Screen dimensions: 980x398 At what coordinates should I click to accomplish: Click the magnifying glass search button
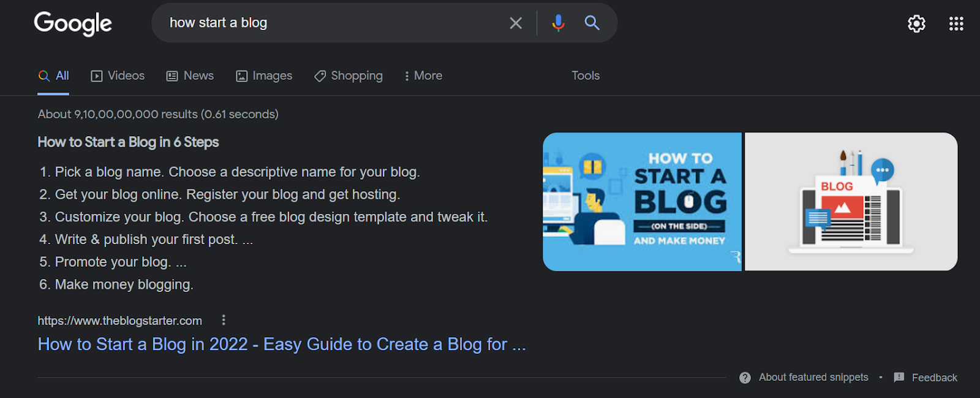pyautogui.click(x=592, y=23)
